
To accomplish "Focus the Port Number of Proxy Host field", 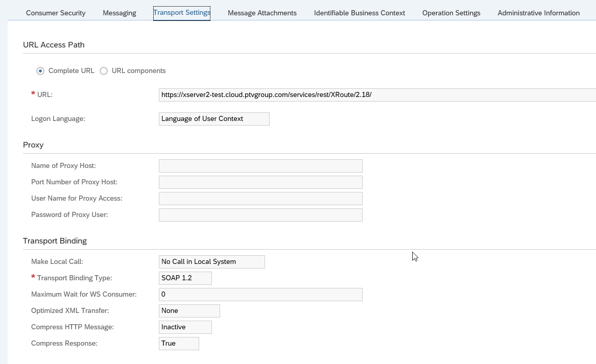I will (x=260, y=182).
